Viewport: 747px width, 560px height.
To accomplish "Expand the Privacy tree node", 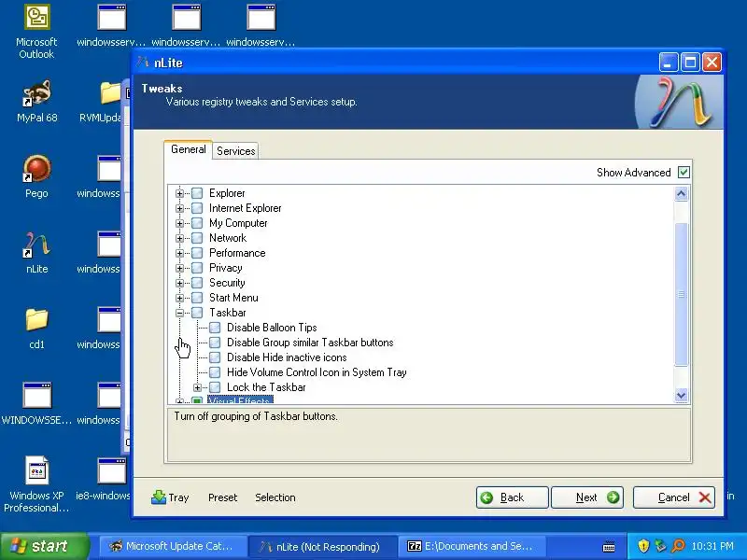I will [x=179, y=268].
